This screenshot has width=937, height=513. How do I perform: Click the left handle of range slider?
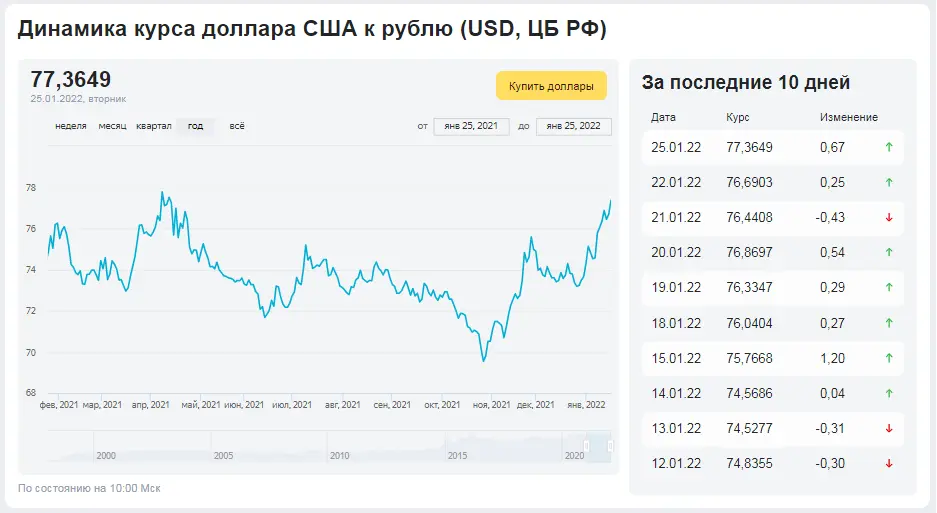(x=587, y=447)
